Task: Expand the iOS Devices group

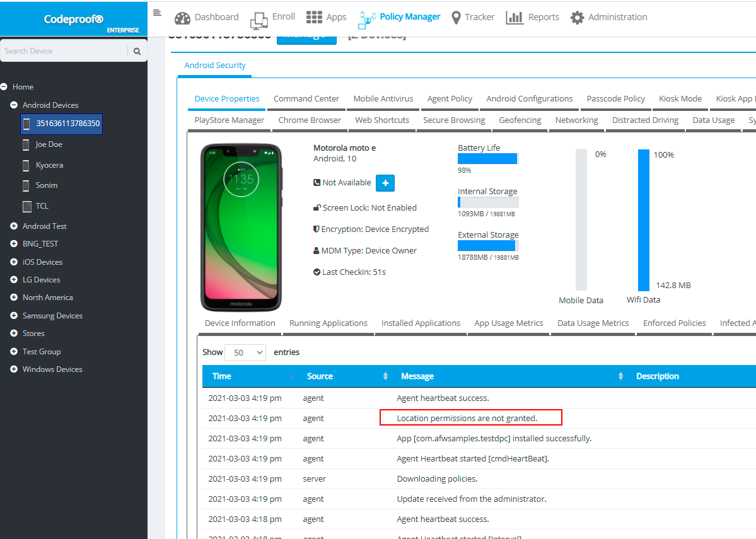Action: click(x=13, y=262)
